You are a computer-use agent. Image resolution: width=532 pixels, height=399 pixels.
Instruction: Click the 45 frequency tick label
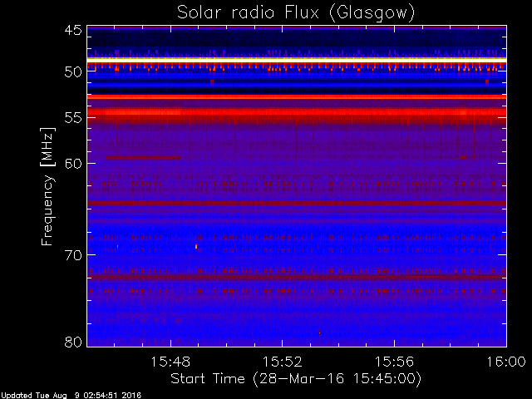[73, 30]
